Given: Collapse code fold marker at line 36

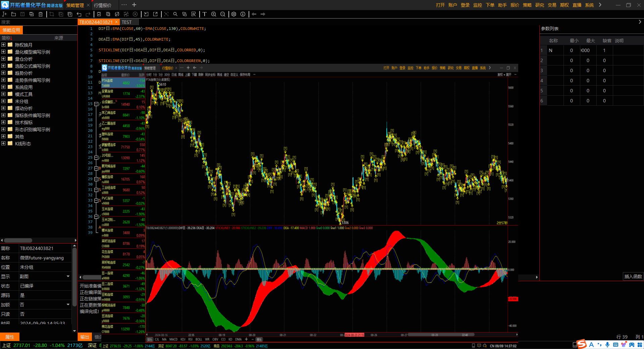Looking at the screenshot, I should [96, 217].
